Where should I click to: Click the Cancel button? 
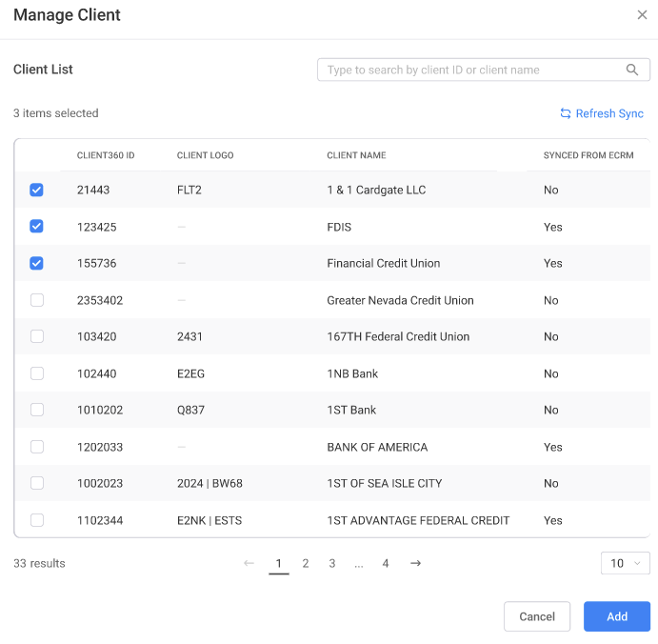coord(537,616)
